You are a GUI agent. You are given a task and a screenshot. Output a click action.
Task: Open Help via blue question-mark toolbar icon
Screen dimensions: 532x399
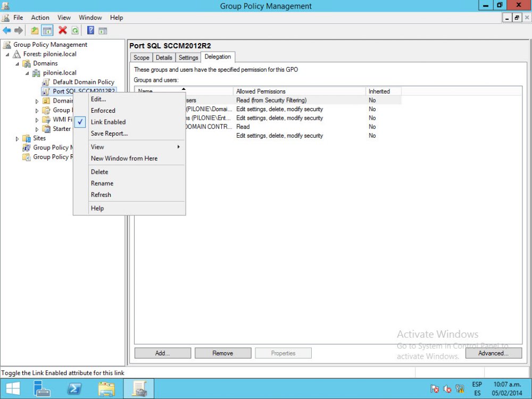[x=90, y=30]
